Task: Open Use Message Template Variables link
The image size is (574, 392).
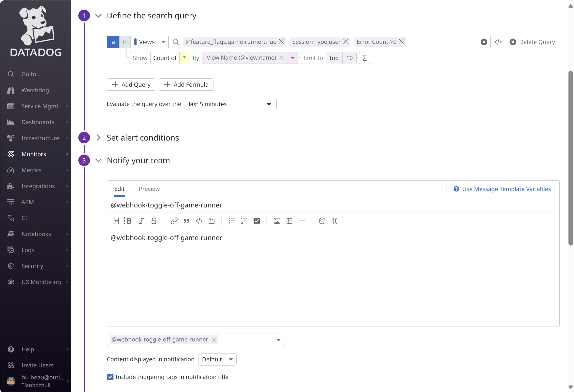Action: click(506, 189)
